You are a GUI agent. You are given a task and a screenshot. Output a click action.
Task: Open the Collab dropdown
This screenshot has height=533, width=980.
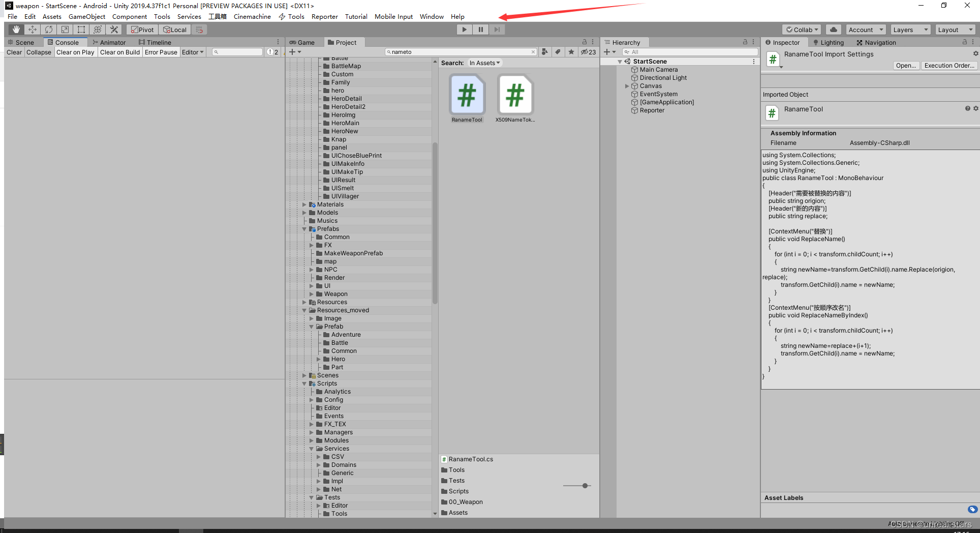coord(802,29)
